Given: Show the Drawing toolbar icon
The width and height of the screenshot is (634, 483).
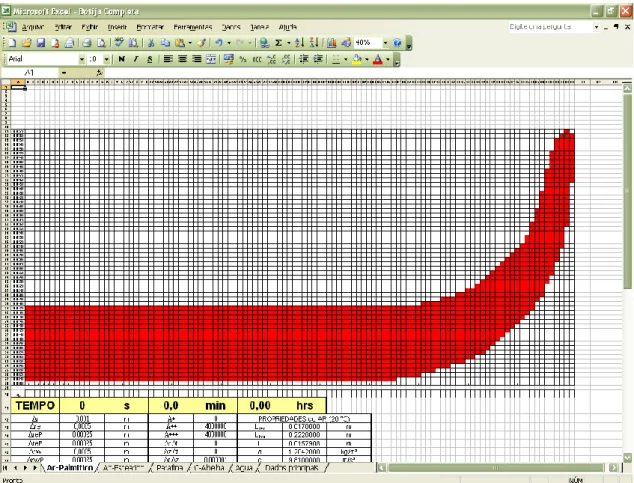Looking at the screenshot, I should (x=346, y=43).
